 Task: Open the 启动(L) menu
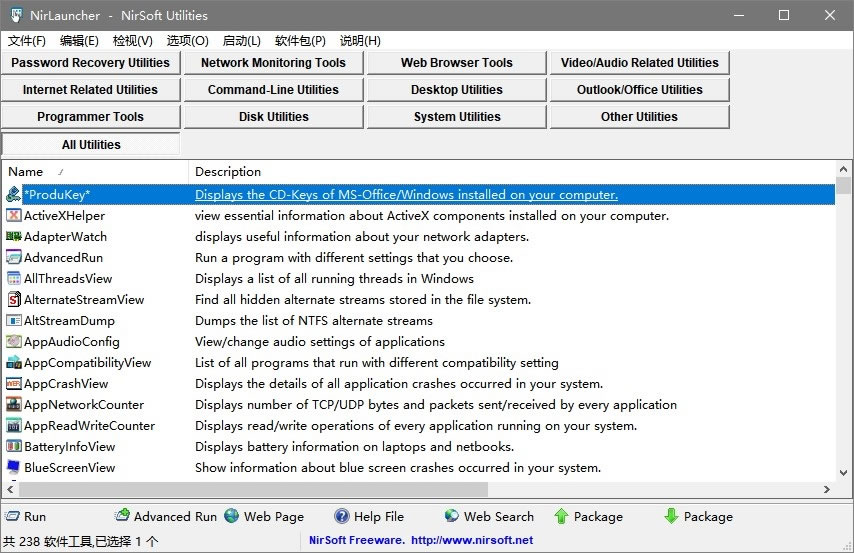tap(241, 41)
